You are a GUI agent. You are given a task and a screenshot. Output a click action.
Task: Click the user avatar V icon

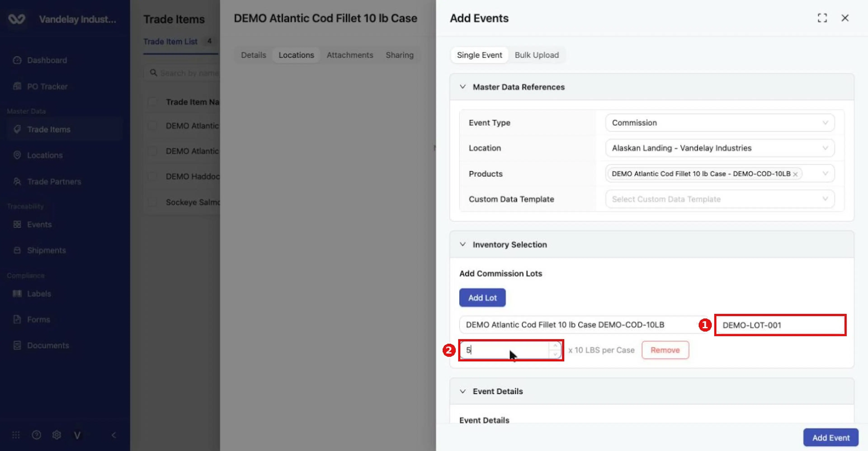[x=77, y=435]
